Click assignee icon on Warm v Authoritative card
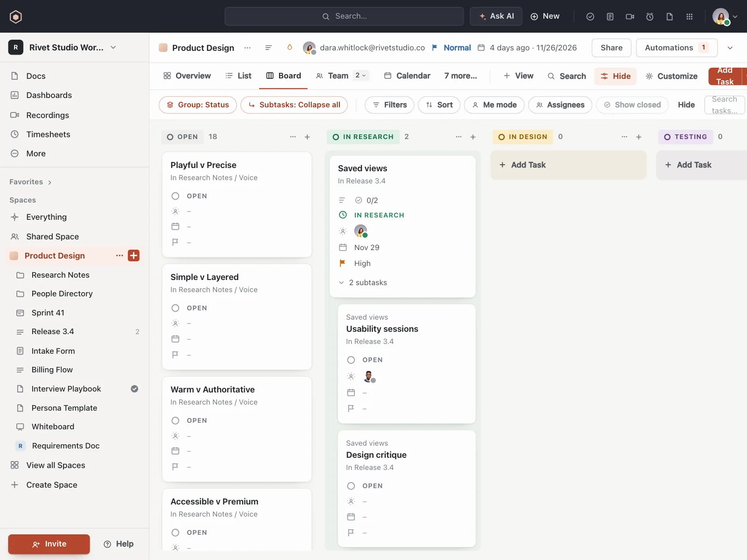Screen dimensions: 747x560 pyautogui.click(x=175, y=436)
